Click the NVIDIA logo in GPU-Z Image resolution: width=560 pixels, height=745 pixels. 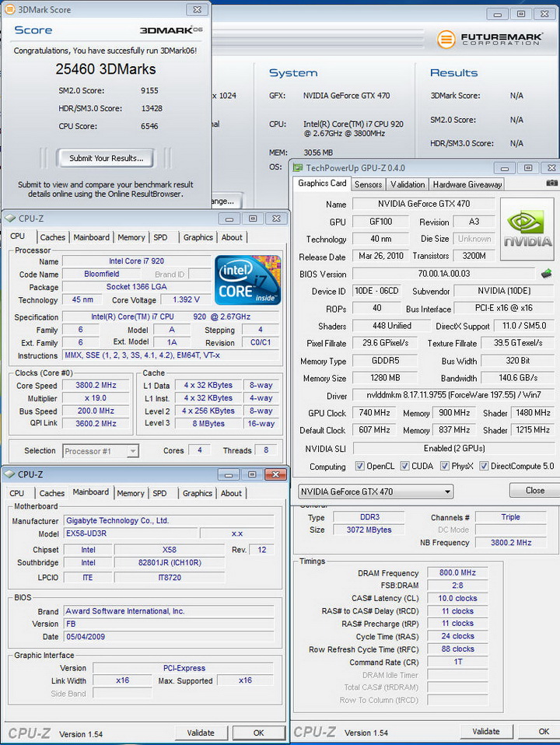[527, 229]
